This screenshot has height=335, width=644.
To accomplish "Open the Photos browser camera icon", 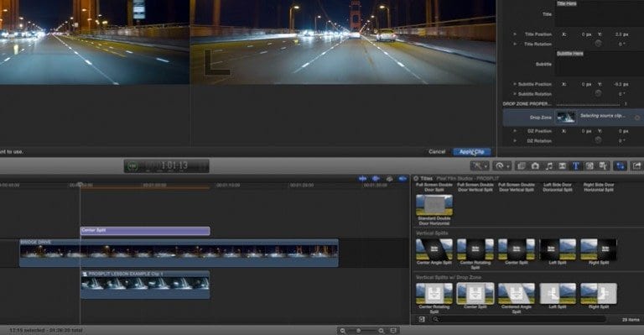I will pyautogui.click(x=535, y=165).
